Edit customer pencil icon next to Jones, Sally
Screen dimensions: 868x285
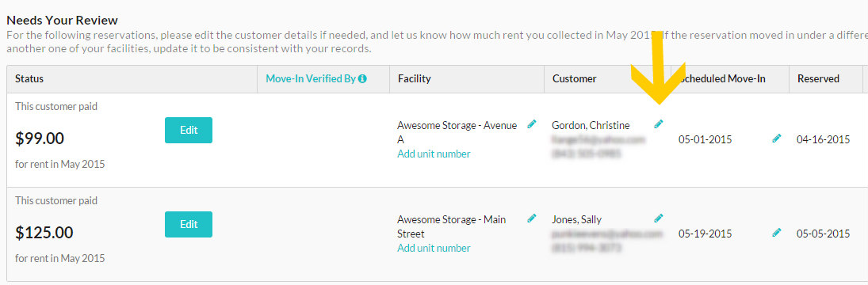pos(658,218)
